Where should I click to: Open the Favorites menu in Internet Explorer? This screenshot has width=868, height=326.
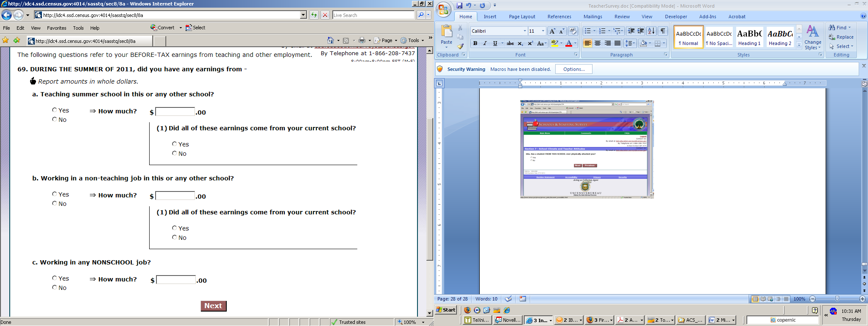pos(57,28)
